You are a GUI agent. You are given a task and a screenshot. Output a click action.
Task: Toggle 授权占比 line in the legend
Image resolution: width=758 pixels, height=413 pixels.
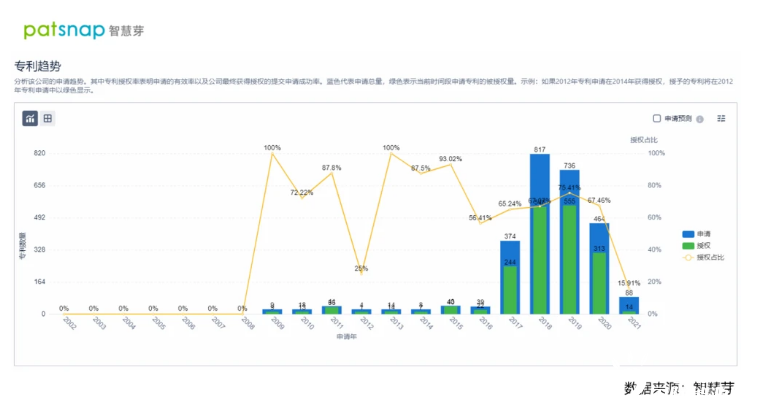point(697,257)
